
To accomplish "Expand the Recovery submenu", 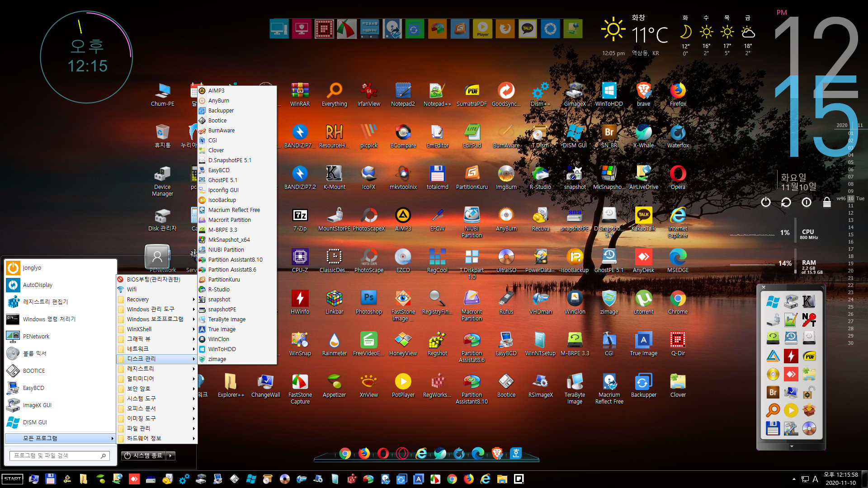I will pyautogui.click(x=156, y=299).
